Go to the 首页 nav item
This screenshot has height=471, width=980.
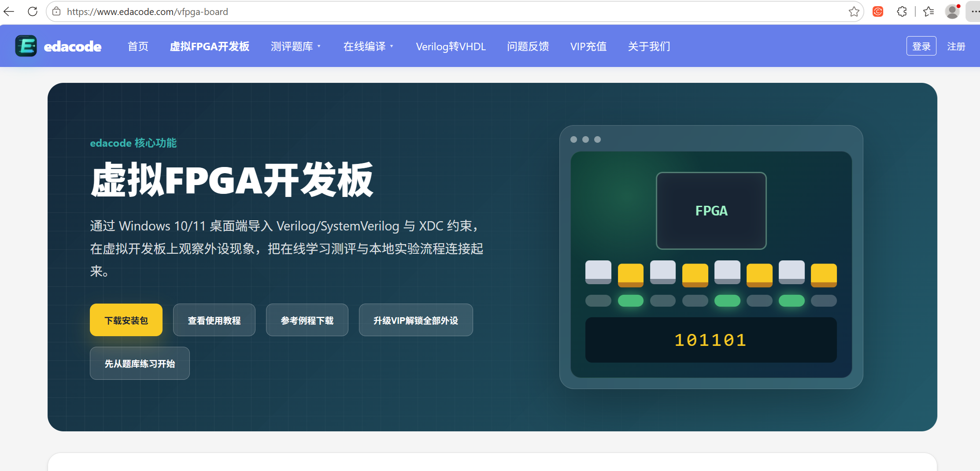tap(138, 46)
